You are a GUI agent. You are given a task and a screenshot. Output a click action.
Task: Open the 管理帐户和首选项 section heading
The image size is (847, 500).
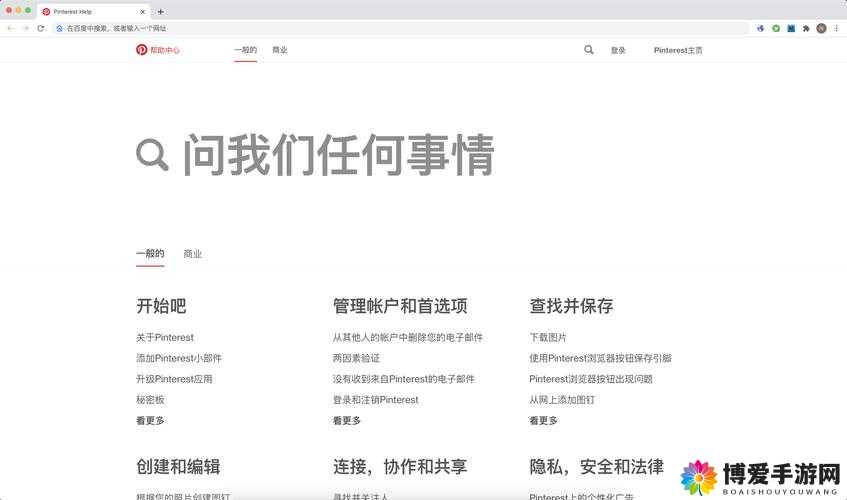point(400,306)
